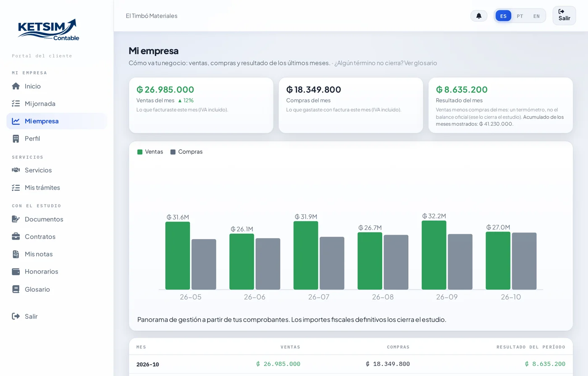Click the ₲ 18.349.800 table cell in the Compras column

[388, 364]
